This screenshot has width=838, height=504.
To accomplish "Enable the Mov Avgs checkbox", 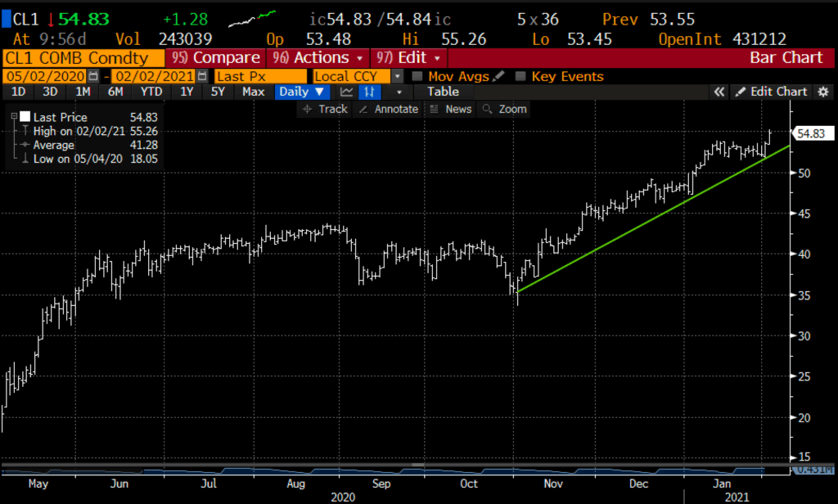I will [x=417, y=76].
